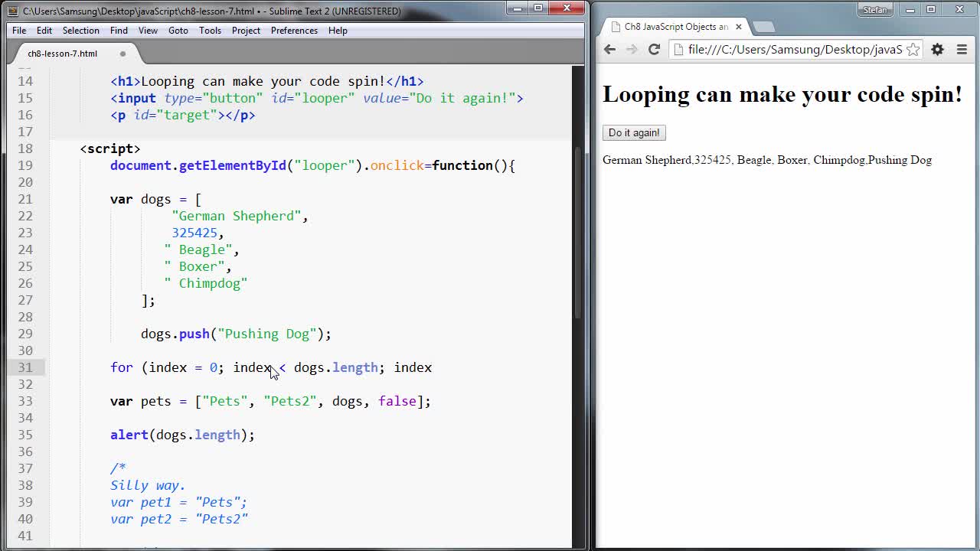This screenshot has height=551, width=980.
Task: Open the Chrome hamburger menu
Action: click(x=962, y=49)
